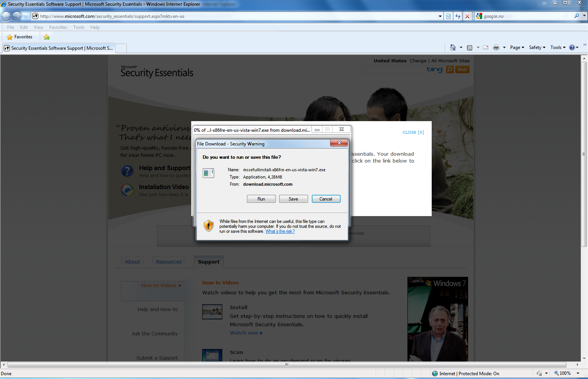Click the Google search provider icon

click(x=479, y=16)
